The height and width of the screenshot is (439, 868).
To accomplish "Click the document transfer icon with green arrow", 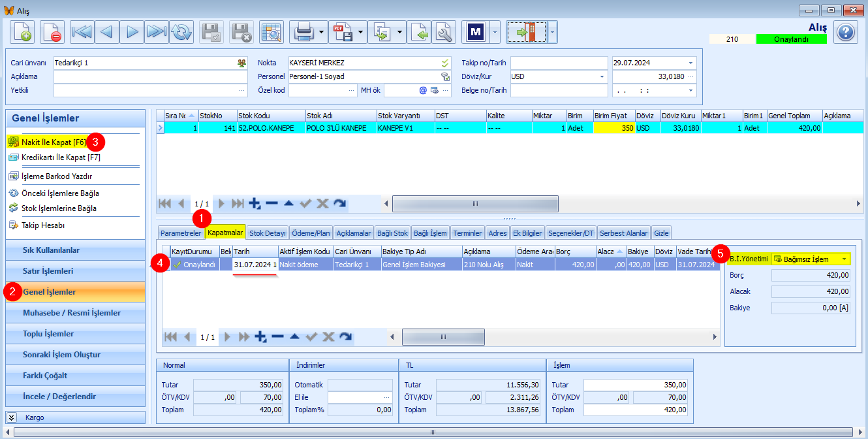I will pos(381,31).
